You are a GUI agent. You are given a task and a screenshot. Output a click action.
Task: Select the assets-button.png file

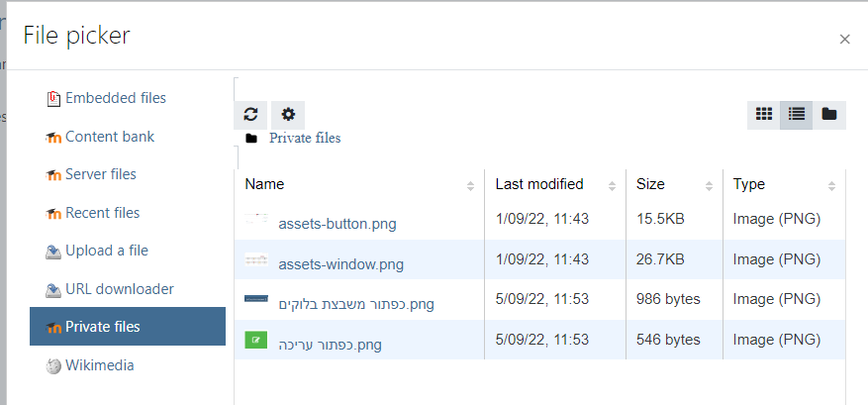337,224
